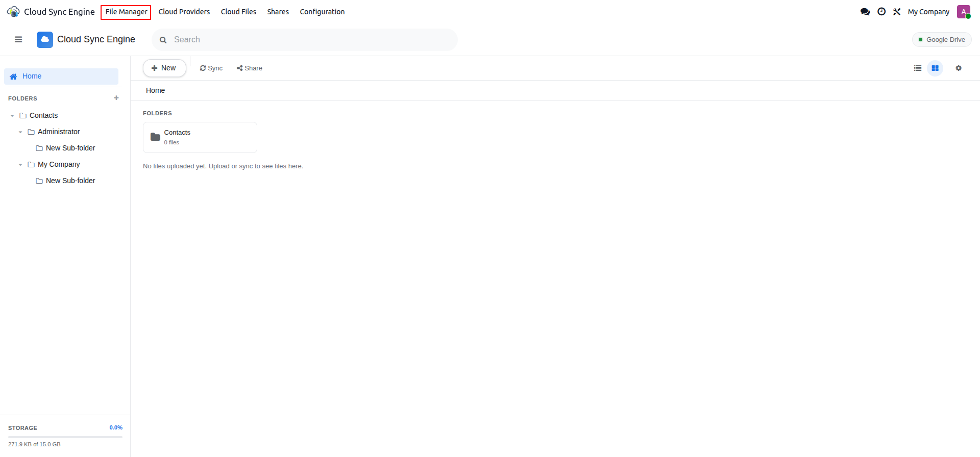
Task: Open the My Company switcher
Action: [x=928, y=12]
